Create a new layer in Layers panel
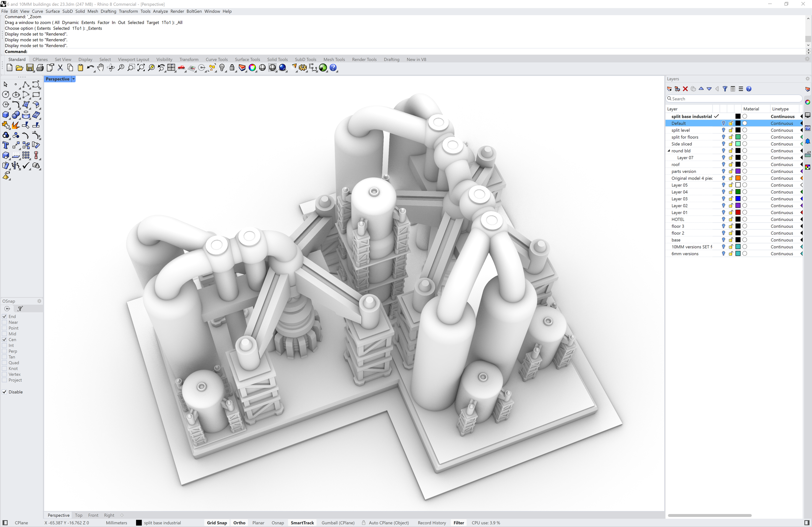Image resolution: width=812 pixels, height=527 pixels. coord(669,89)
